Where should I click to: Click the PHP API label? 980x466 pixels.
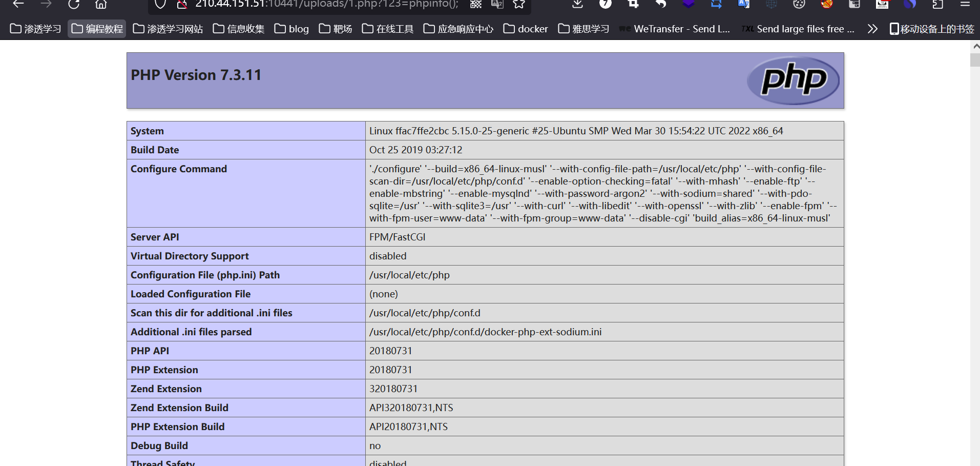(x=150, y=351)
